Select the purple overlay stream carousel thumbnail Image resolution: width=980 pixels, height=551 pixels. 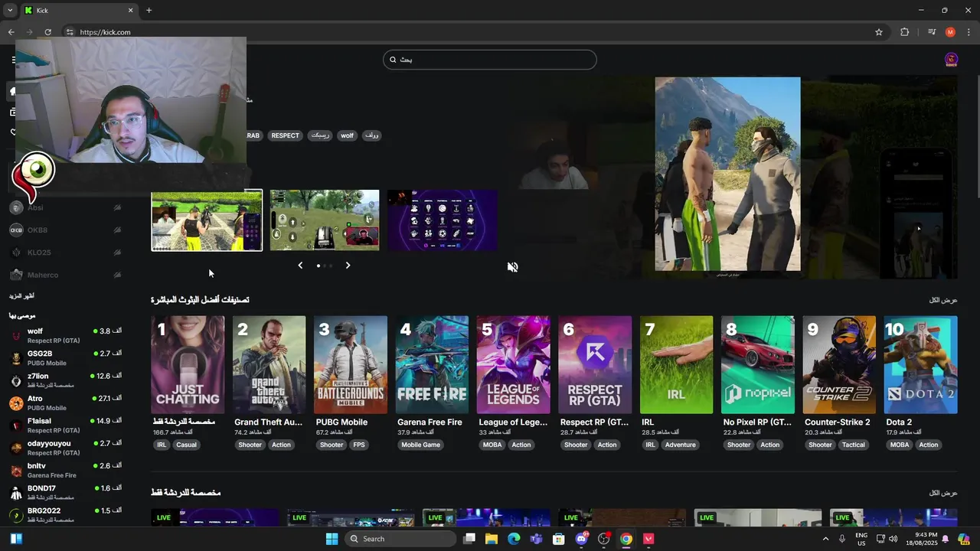pyautogui.click(x=443, y=220)
